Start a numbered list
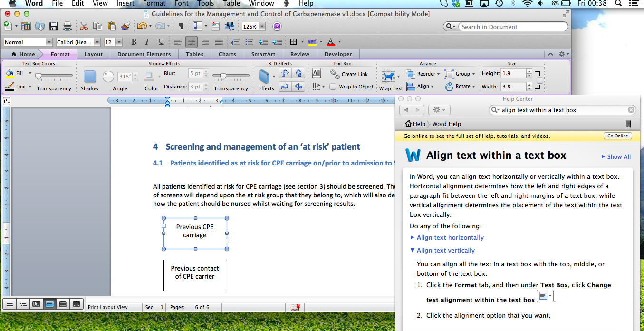This screenshot has width=644, height=331. coord(236,42)
